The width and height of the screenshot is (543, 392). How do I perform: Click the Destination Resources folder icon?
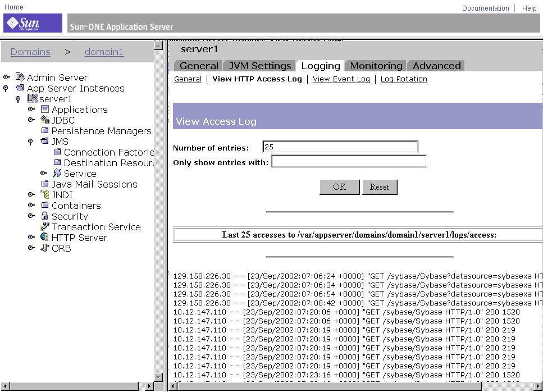(x=57, y=162)
